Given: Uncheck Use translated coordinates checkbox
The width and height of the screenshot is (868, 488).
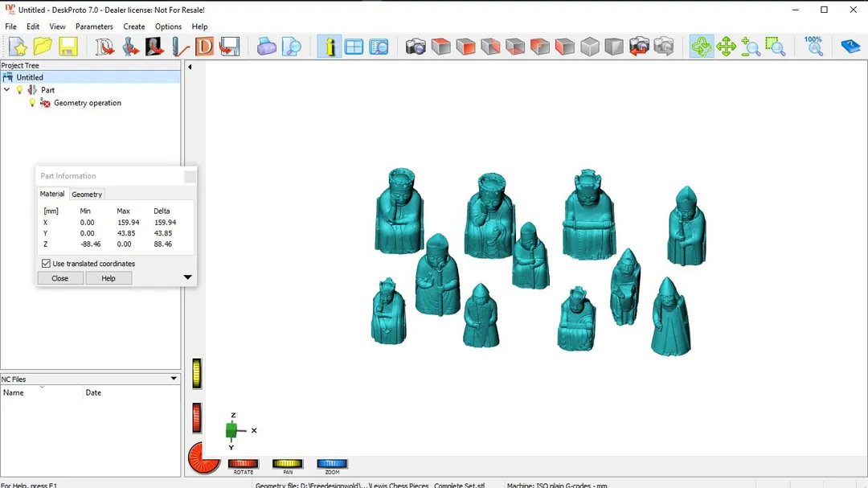Looking at the screenshot, I should tap(46, 264).
